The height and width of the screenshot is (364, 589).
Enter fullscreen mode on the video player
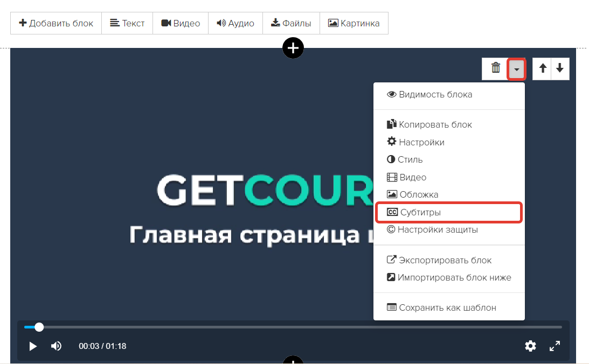click(555, 346)
